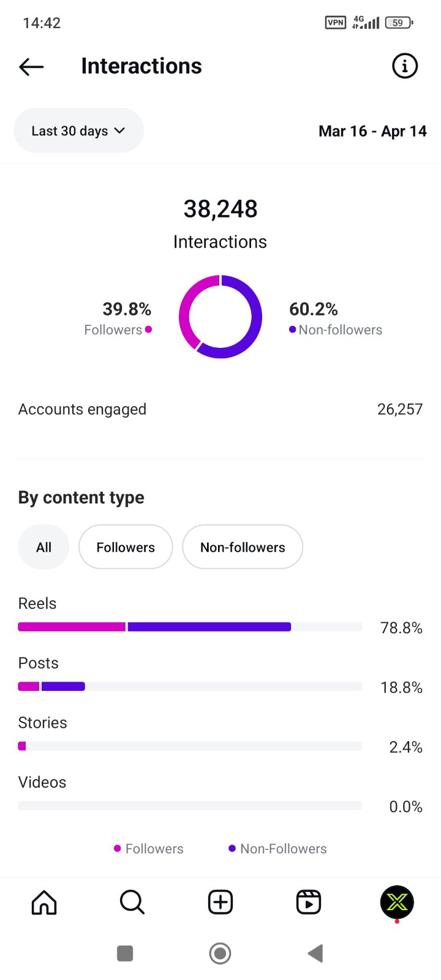Go to the Home feed icon
This screenshot has width=441, height=980.
click(44, 902)
